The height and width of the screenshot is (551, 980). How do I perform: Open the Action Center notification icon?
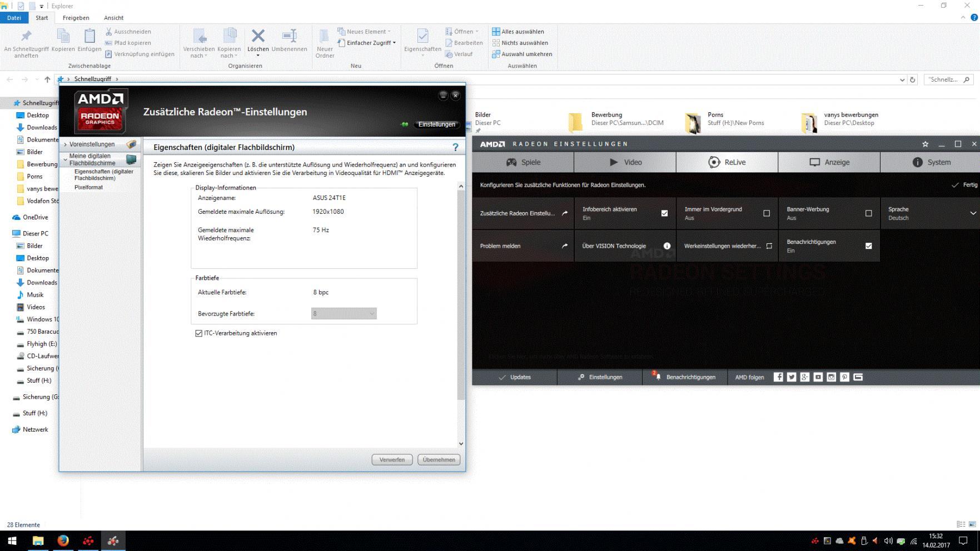pos(963,540)
